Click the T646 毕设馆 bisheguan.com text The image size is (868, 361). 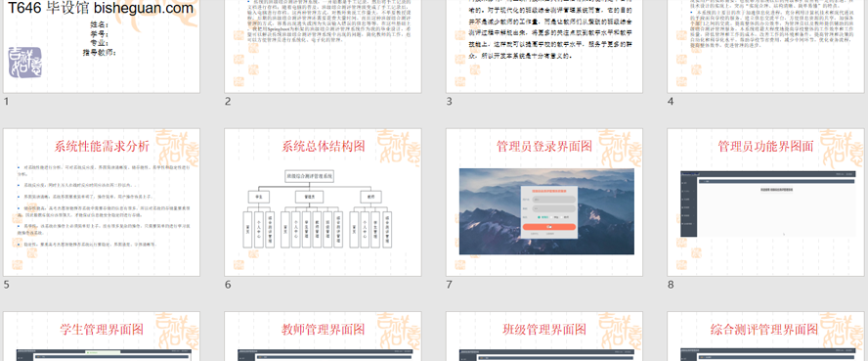(x=101, y=8)
